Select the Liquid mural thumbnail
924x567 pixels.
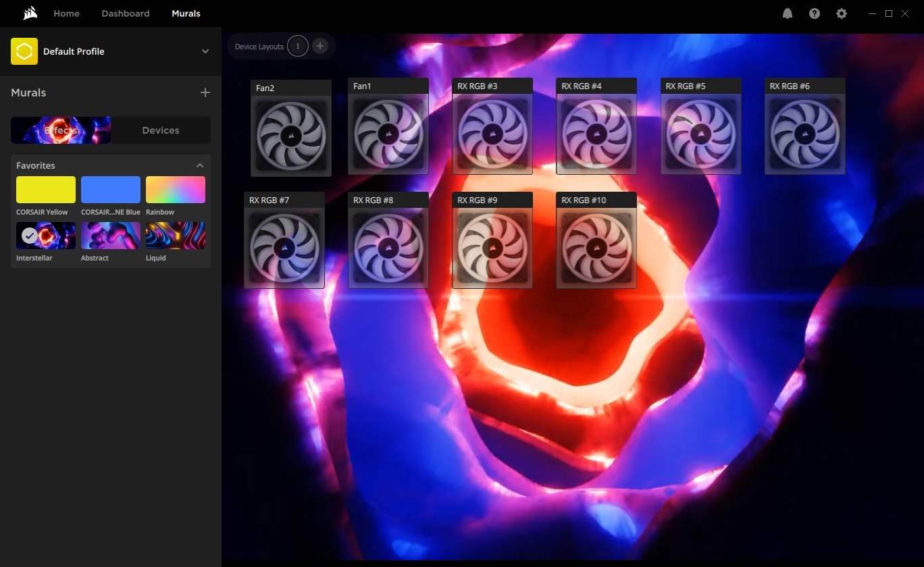(x=176, y=236)
